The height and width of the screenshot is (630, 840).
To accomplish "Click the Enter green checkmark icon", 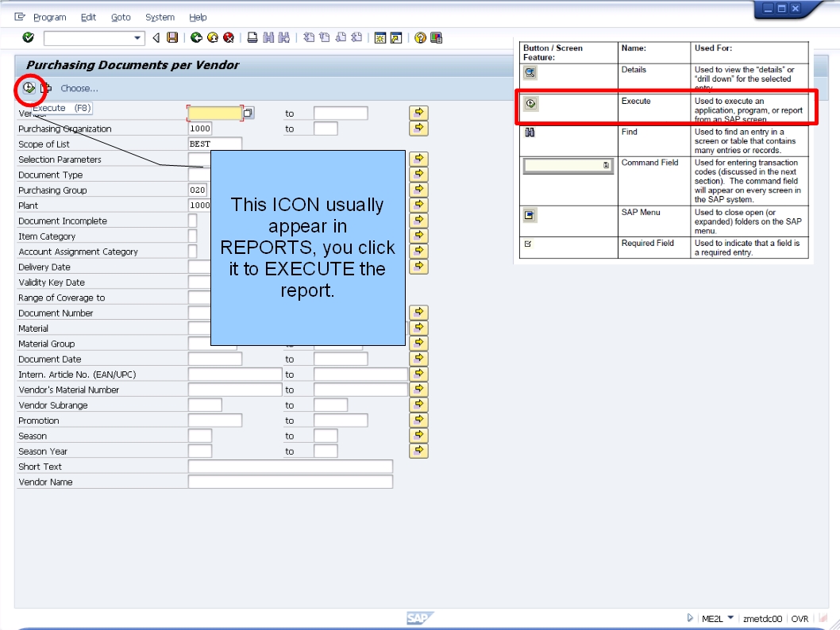I will [x=26, y=37].
